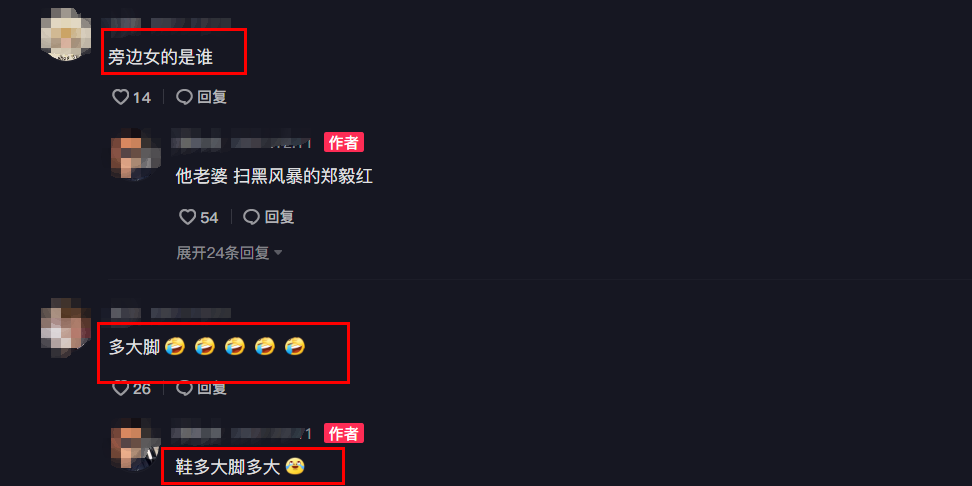Click reply bubble icon under 多大脚 comment

pyautogui.click(x=185, y=388)
